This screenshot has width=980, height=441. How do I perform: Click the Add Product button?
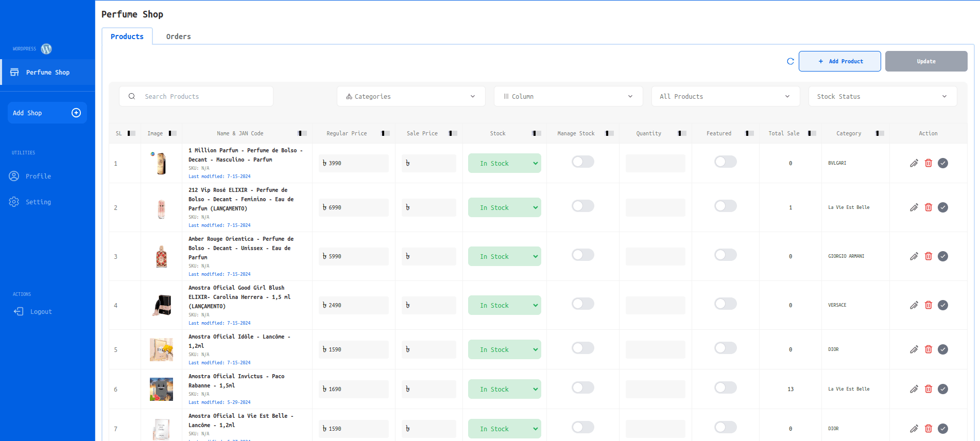click(839, 61)
